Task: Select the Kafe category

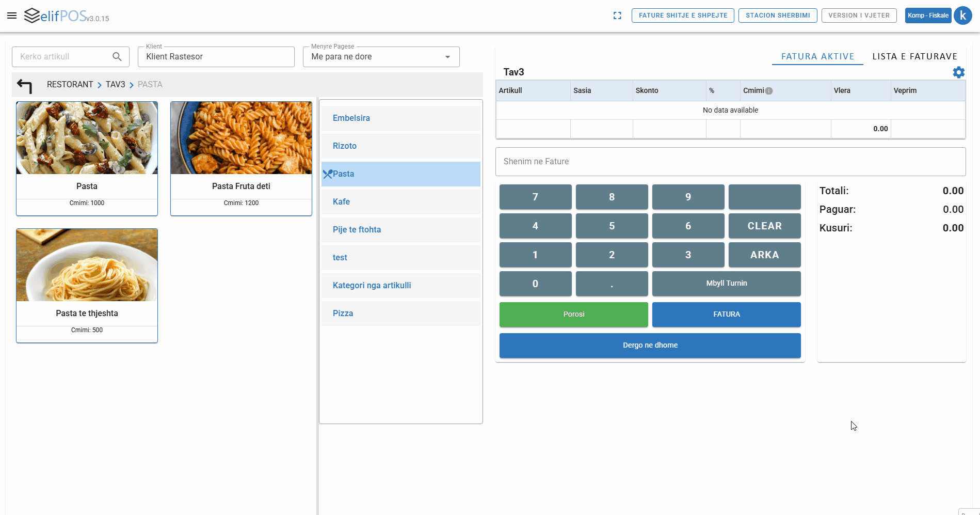Action: [401, 202]
